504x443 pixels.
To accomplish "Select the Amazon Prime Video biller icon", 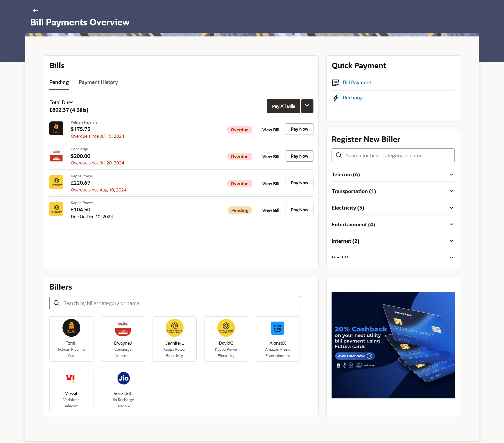I will 277,328.
